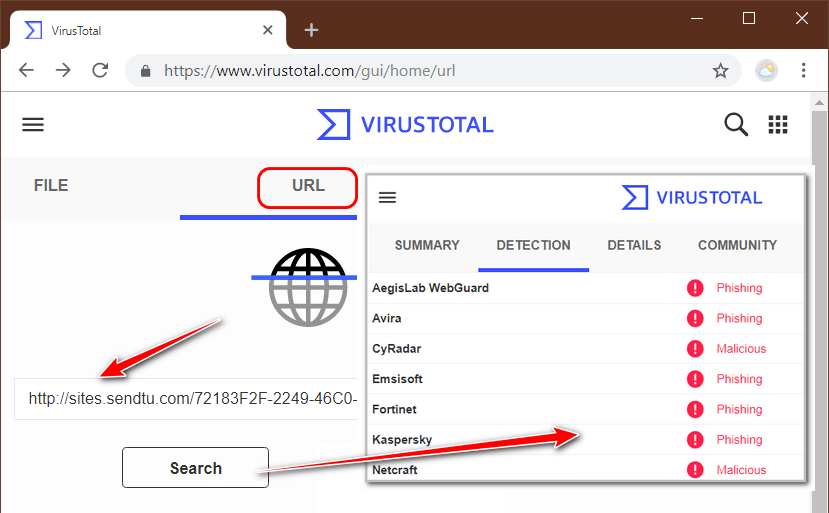The image size is (829, 513).
Task: Open the COMMUNITY tab
Action: (x=737, y=245)
